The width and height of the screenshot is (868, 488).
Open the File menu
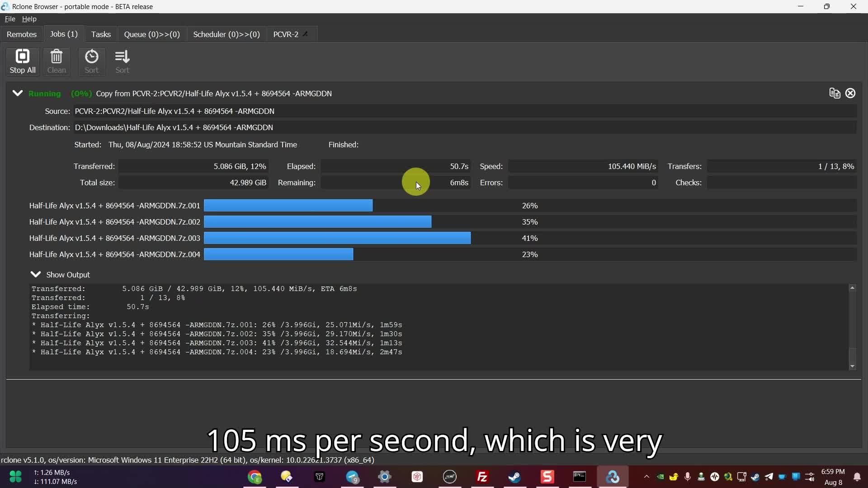tap(10, 19)
